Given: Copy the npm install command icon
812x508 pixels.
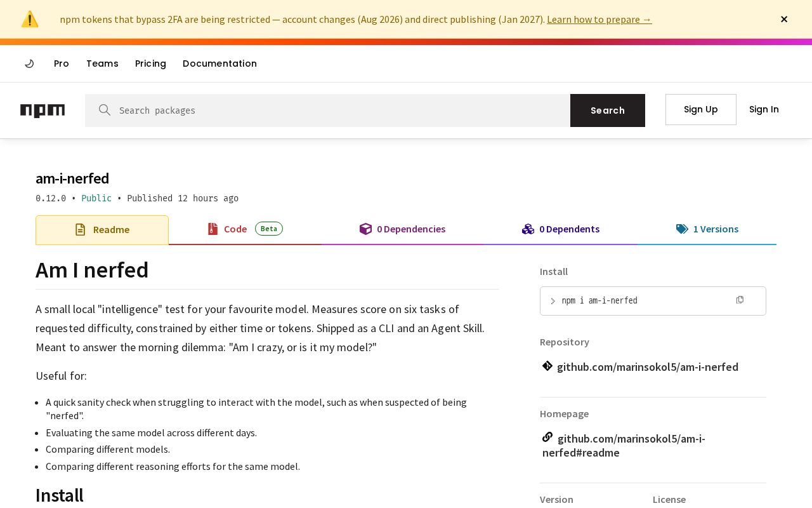Looking at the screenshot, I should 740,300.
